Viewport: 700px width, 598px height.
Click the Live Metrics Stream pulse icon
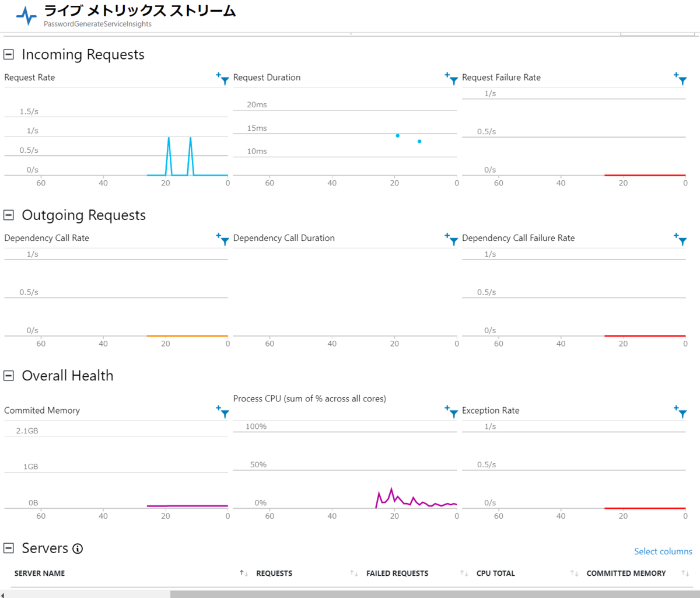[26, 16]
